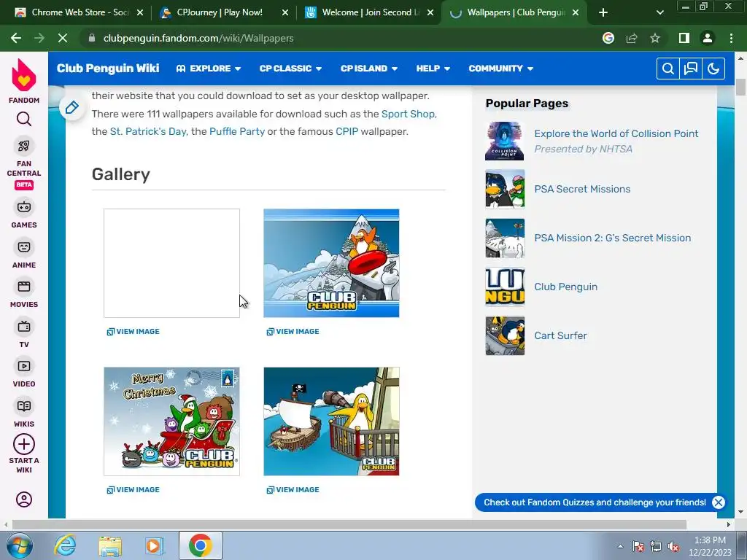This screenshot has height=560, width=747.
Task: Toggle dark mode moon icon
Action: [713, 69]
